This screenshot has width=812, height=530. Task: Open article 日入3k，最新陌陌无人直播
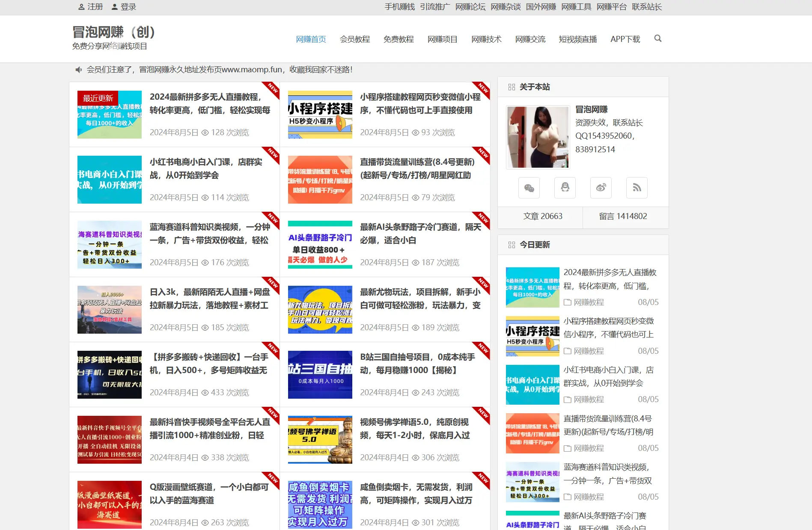(x=210, y=299)
